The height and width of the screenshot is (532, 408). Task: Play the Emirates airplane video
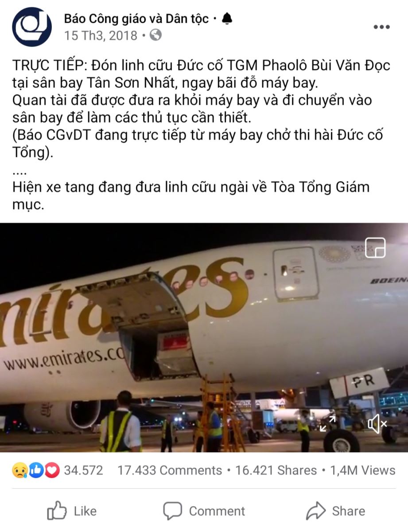tap(204, 337)
